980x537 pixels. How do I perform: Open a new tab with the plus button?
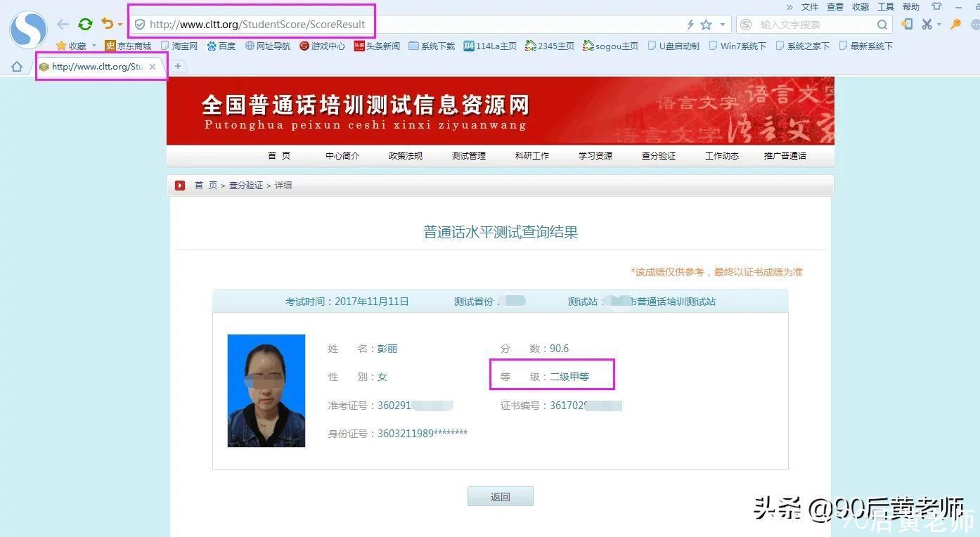point(179,66)
